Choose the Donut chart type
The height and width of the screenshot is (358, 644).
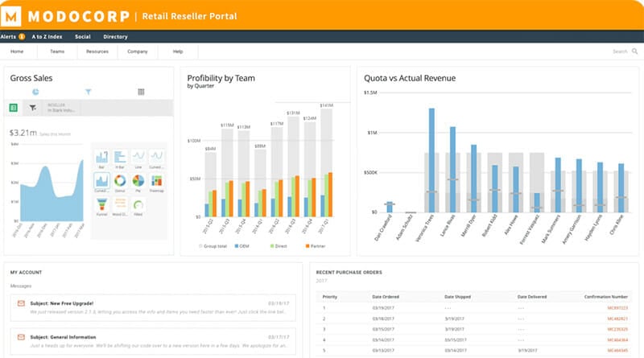click(120, 183)
